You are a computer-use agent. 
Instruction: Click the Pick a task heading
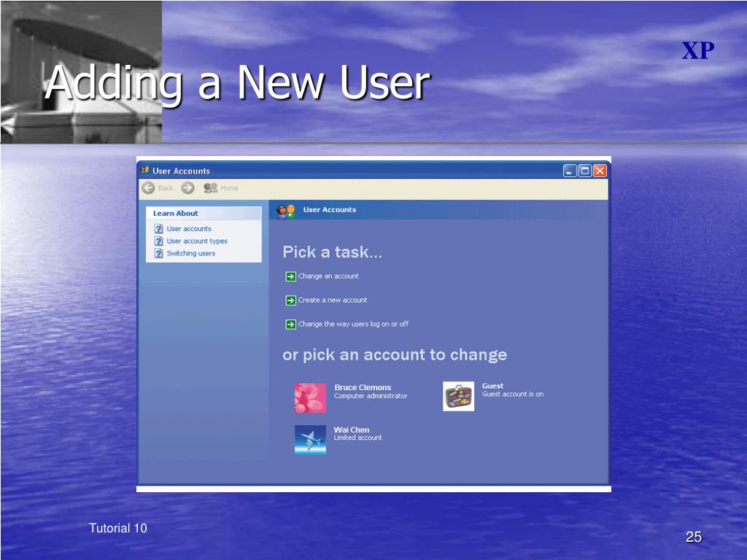point(332,252)
